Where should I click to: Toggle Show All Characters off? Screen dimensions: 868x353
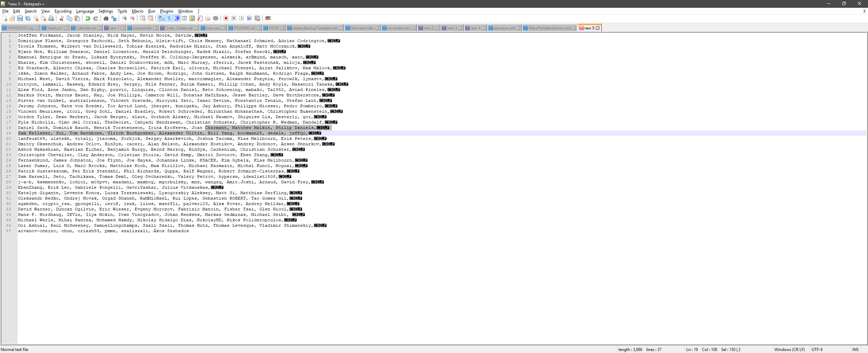(170, 18)
